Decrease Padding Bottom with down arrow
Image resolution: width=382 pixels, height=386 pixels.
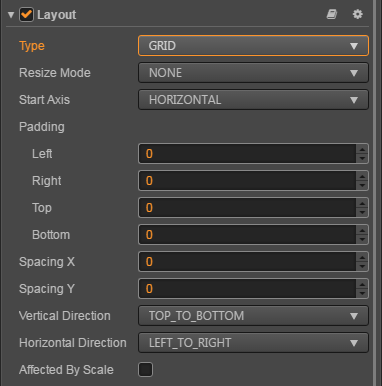pos(362,239)
